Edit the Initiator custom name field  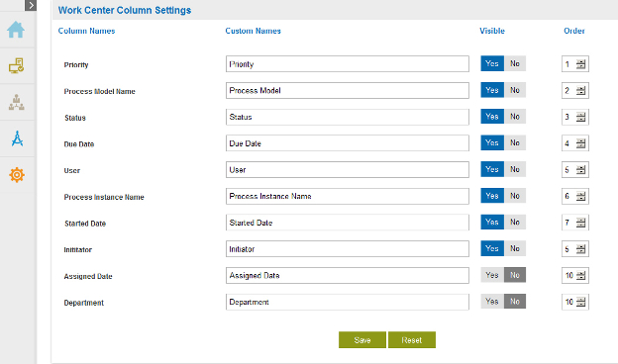(x=348, y=249)
